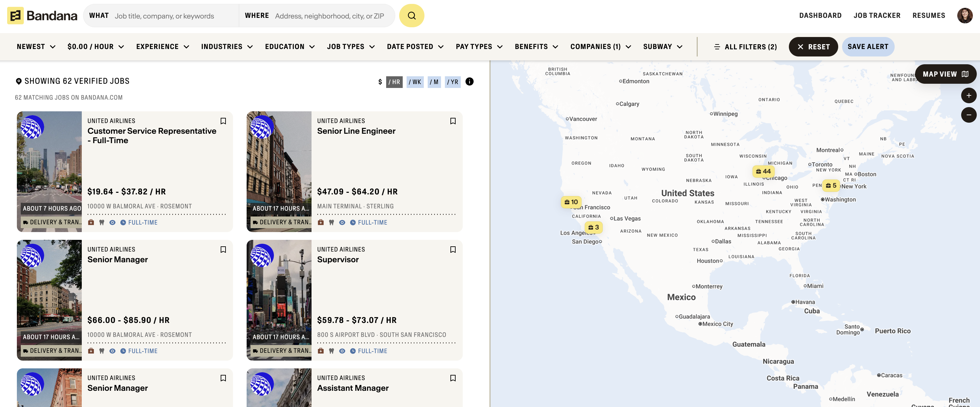
Task: Select the 5 jobs New York cluster
Action: (831, 186)
